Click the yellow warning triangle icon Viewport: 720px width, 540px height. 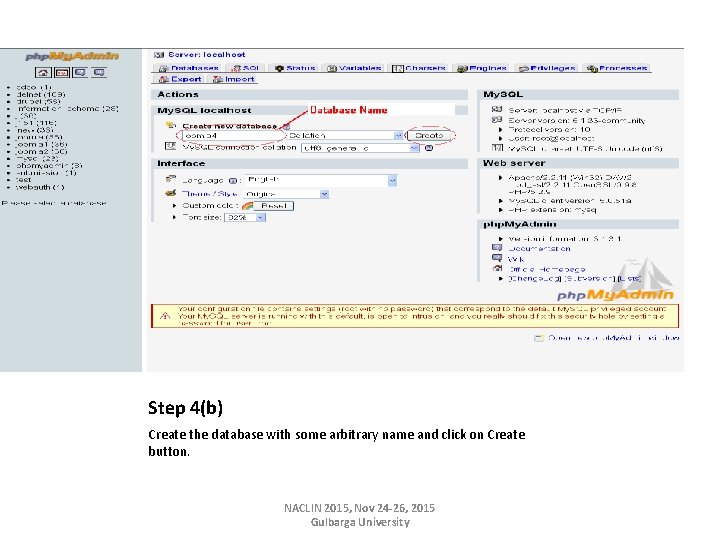(x=165, y=316)
